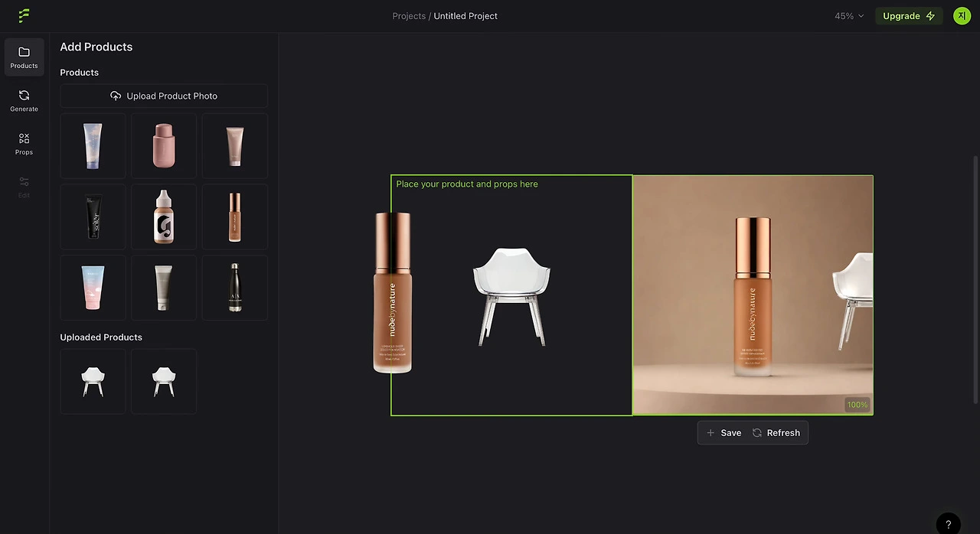Click Upload Product Photo button
The height and width of the screenshot is (534, 980).
click(164, 96)
